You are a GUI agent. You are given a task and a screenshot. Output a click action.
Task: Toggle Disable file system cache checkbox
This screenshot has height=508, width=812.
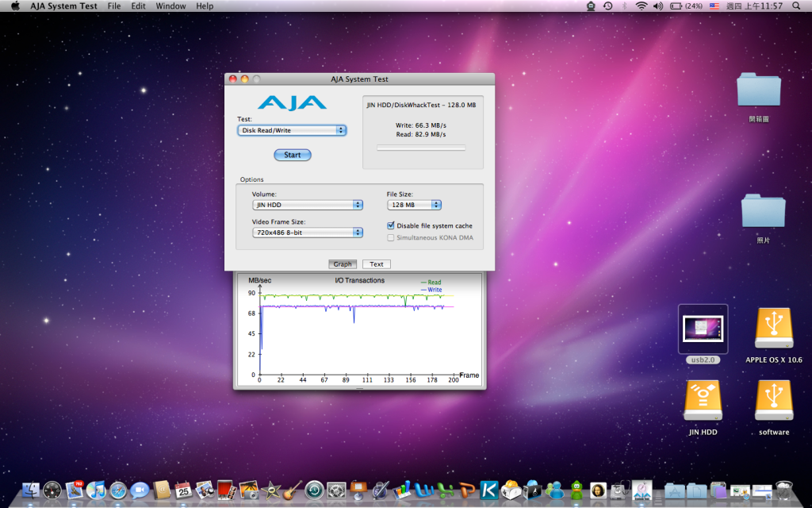(x=390, y=225)
